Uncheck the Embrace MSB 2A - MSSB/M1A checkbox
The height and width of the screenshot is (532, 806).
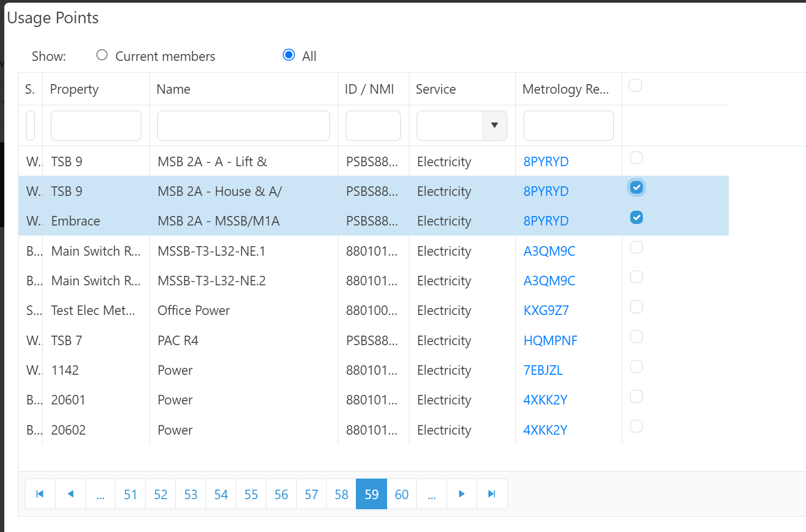(x=637, y=218)
